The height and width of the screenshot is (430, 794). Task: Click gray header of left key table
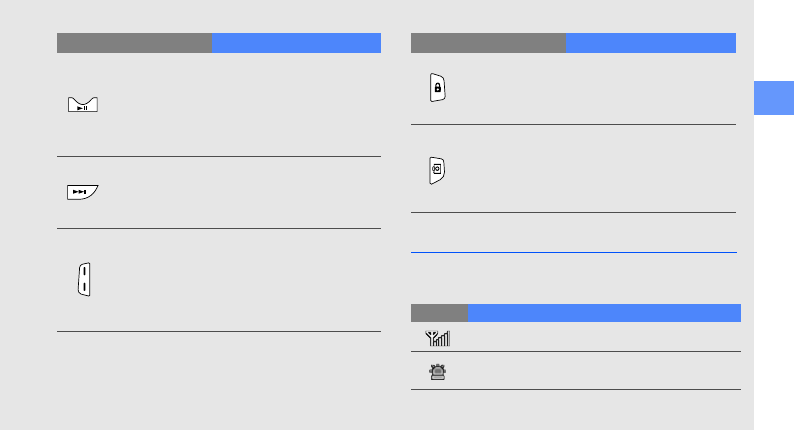pos(134,43)
